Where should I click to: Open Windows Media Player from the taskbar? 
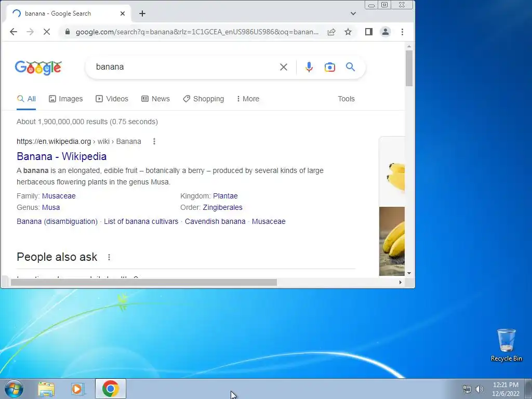tap(77, 389)
